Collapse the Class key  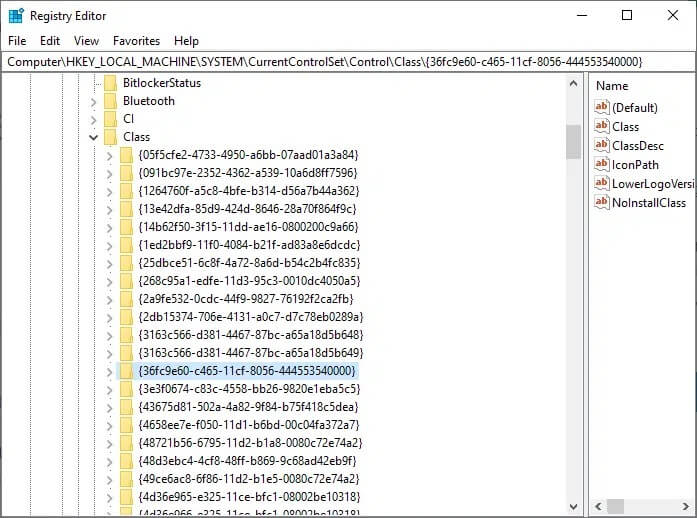93,137
